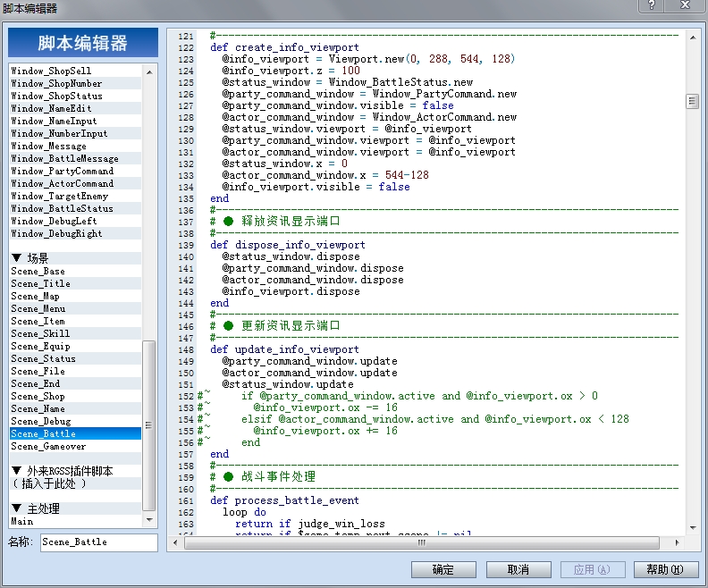Click code editor scroll up arrow

click(693, 38)
